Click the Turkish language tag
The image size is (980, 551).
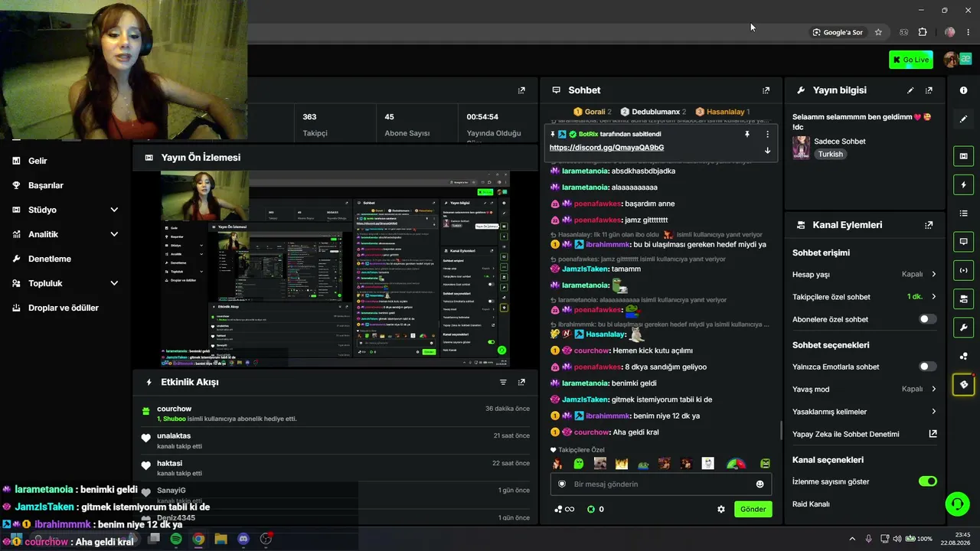click(830, 154)
